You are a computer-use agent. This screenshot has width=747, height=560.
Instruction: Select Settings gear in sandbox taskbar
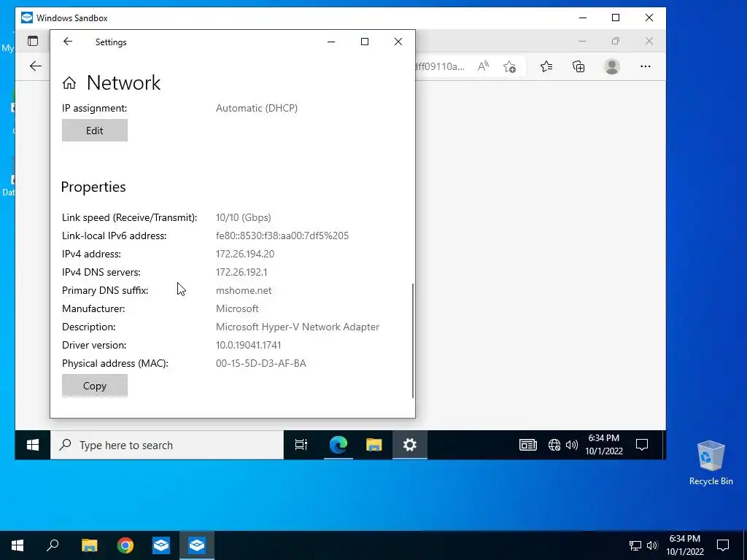[x=410, y=445]
